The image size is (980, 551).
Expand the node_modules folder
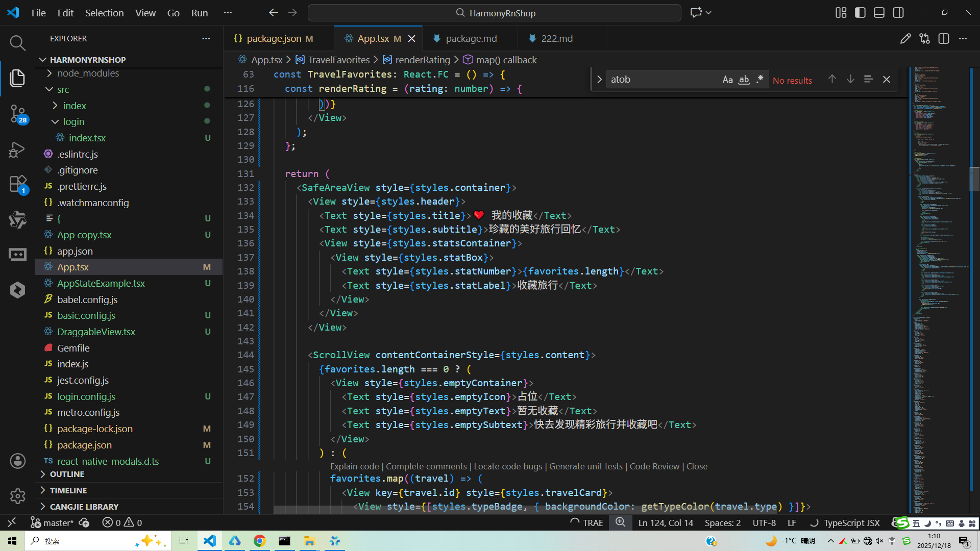[88, 73]
